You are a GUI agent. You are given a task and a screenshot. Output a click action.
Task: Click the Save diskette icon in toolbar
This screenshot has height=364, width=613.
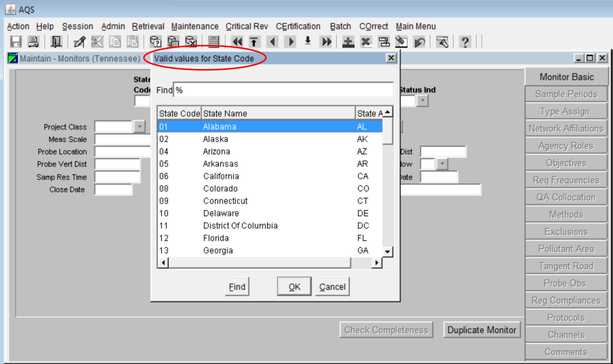pyautogui.click(x=16, y=42)
